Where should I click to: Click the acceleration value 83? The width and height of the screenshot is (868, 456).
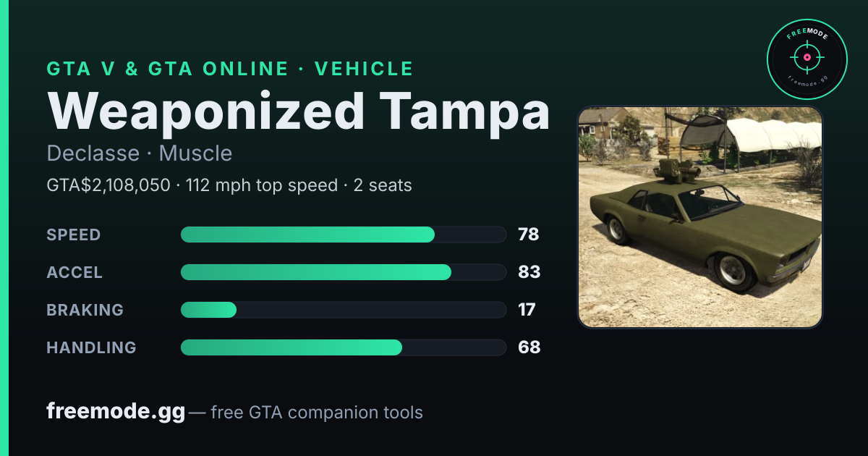pyautogui.click(x=529, y=272)
